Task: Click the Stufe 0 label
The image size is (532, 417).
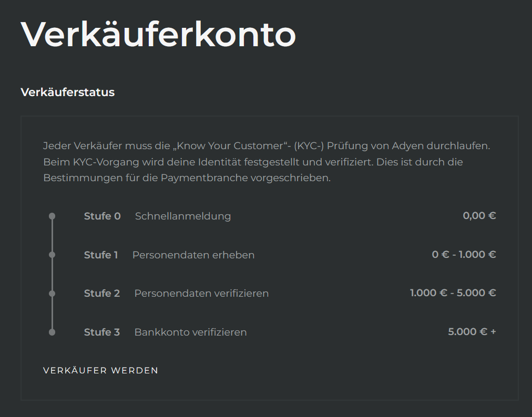Action: pyautogui.click(x=102, y=216)
